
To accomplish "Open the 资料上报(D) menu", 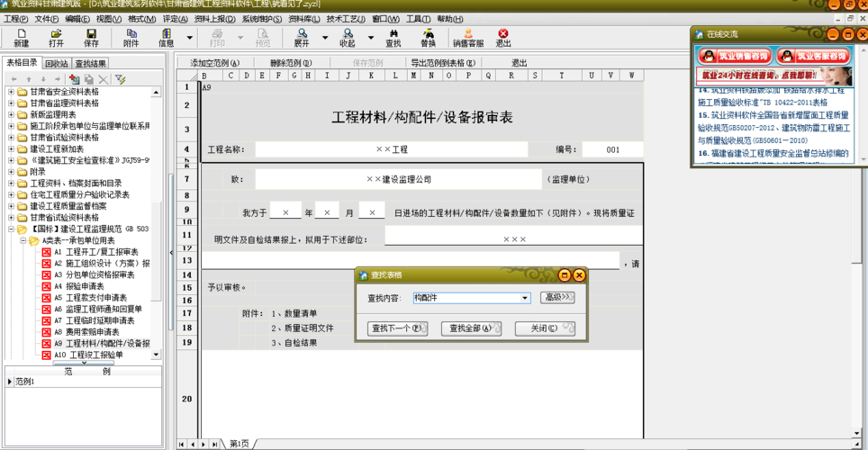I will pyautogui.click(x=215, y=19).
